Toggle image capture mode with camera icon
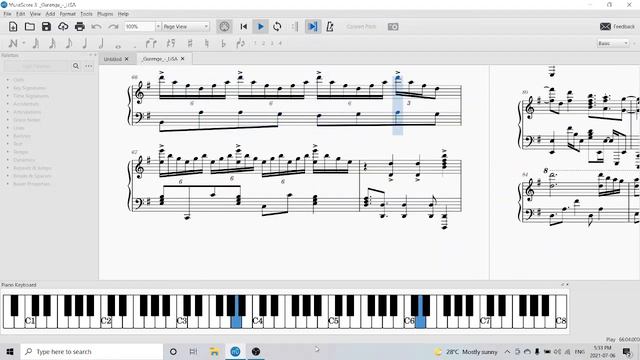640x360 pixels. (x=393, y=27)
